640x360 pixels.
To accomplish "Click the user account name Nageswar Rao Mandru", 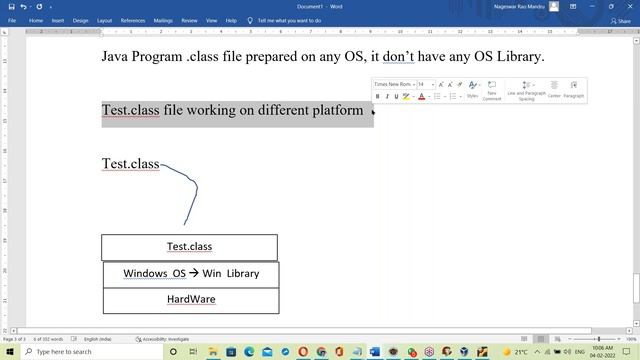I will [x=519, y=7].
